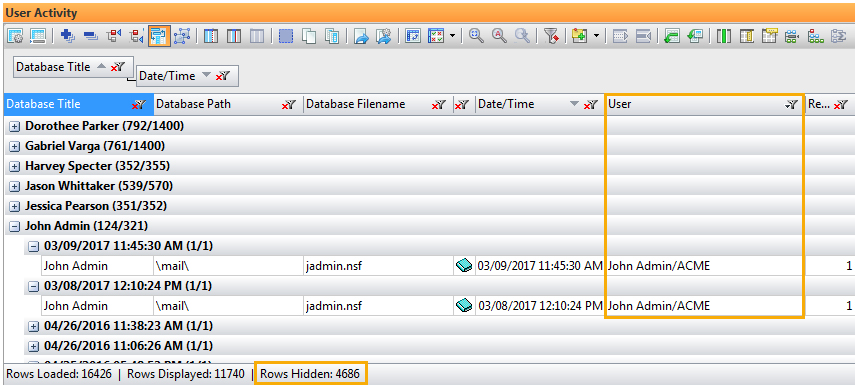Expand the Gabriel Varga group
855x387 pixels.
[x=15, y=147]
